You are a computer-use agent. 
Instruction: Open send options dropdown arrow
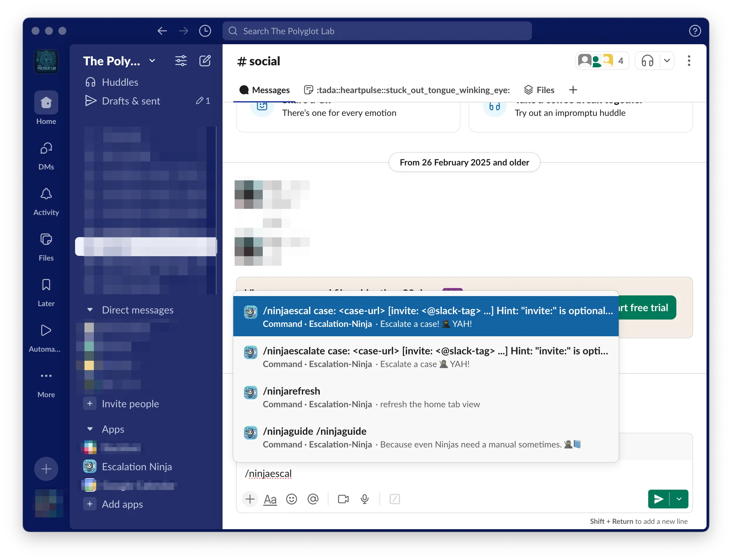click(x=679, y=499)
